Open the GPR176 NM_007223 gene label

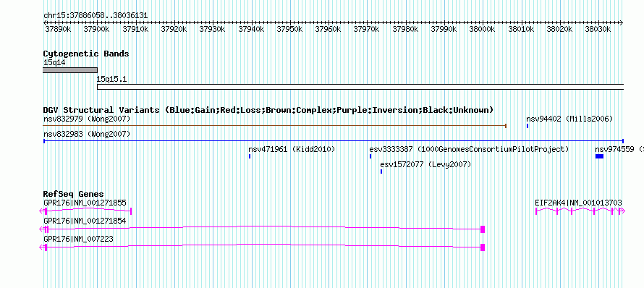click(x=78, y=239)
